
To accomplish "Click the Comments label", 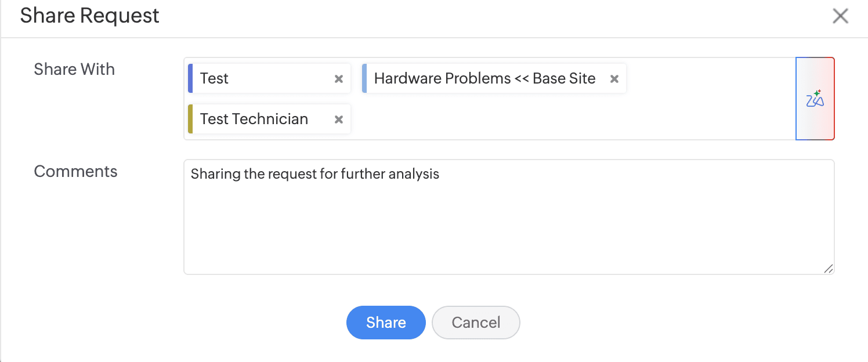I will pyautogui.click(x=75, y=172).
